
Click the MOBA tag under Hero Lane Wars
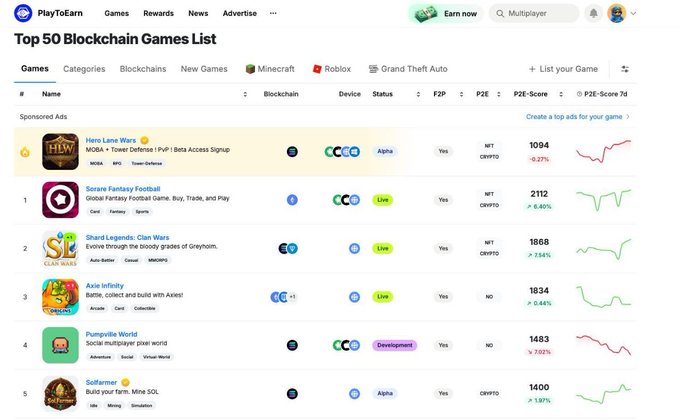[x=96, y=164]
